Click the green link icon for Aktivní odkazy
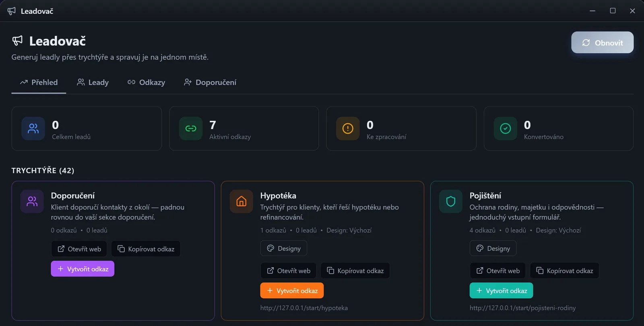The image size is (644, 326). click(191, 128)
